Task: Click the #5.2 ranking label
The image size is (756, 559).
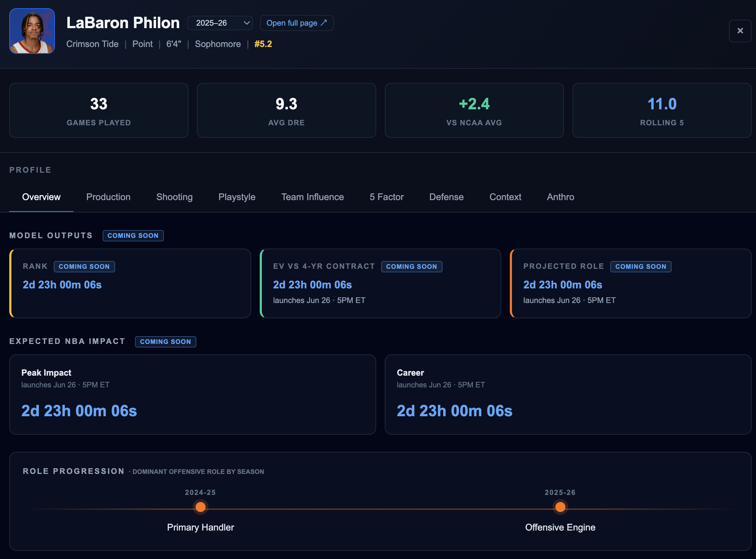Action: pos(263,44)
